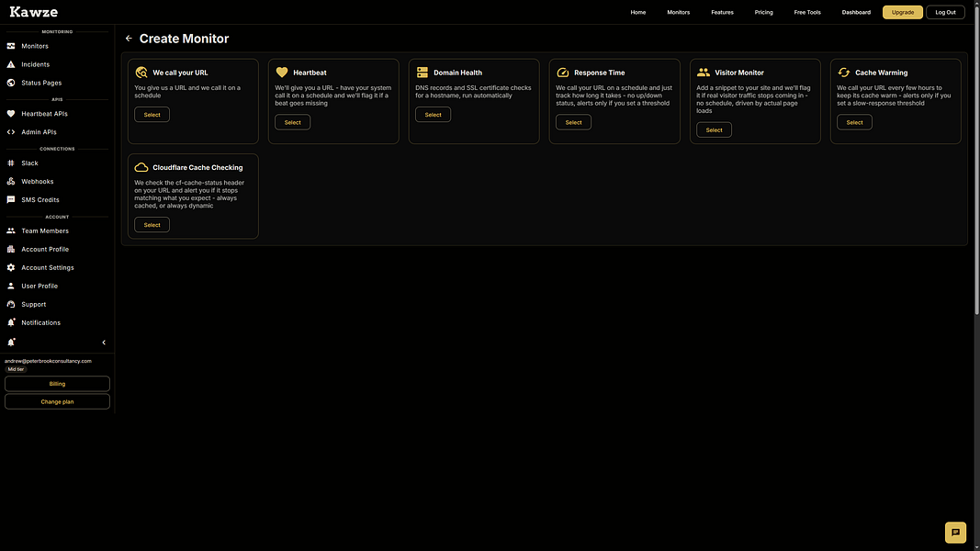Open Monitors in the top navigation
Image resolution: width=980 pixels, height=551 pixels.
coord(678,12)
